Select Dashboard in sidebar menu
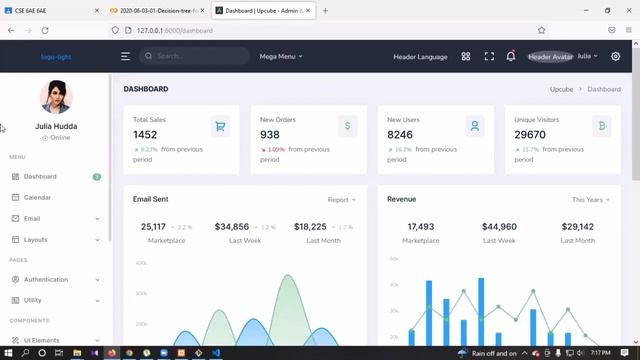 click(55, 176)
